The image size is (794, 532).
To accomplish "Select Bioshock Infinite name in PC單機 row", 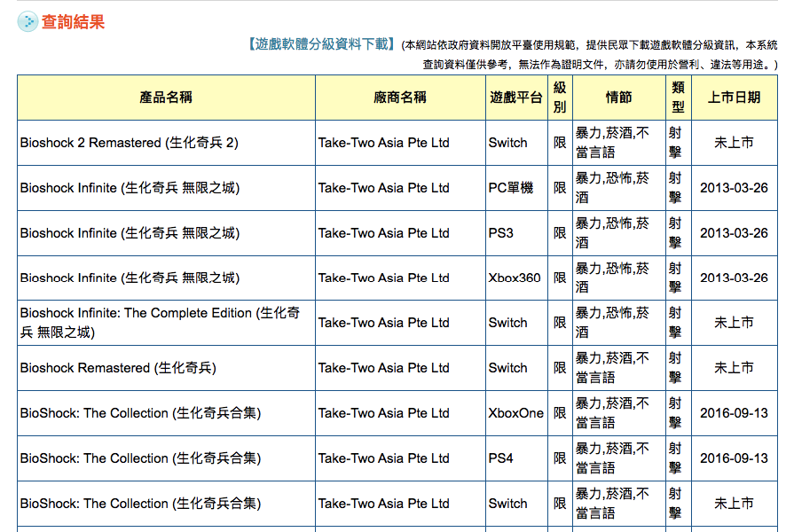I will (130, 188).
